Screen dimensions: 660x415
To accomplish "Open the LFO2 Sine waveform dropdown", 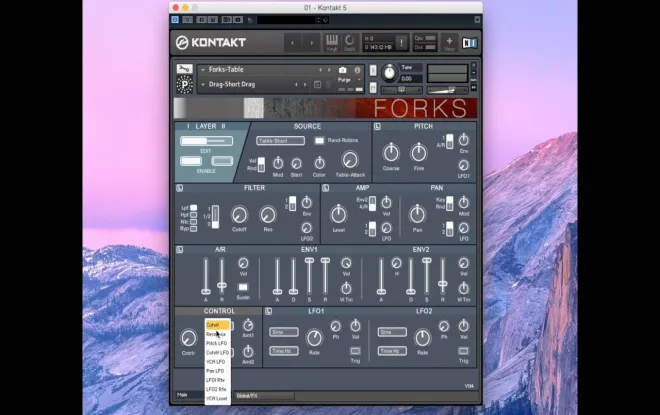I will click(x=392, y=332).
